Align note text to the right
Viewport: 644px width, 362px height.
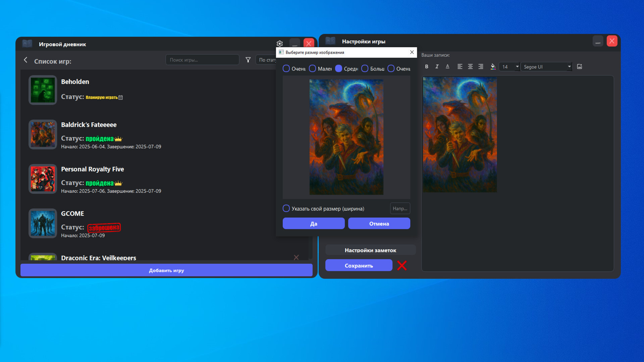tap(481, 67)
